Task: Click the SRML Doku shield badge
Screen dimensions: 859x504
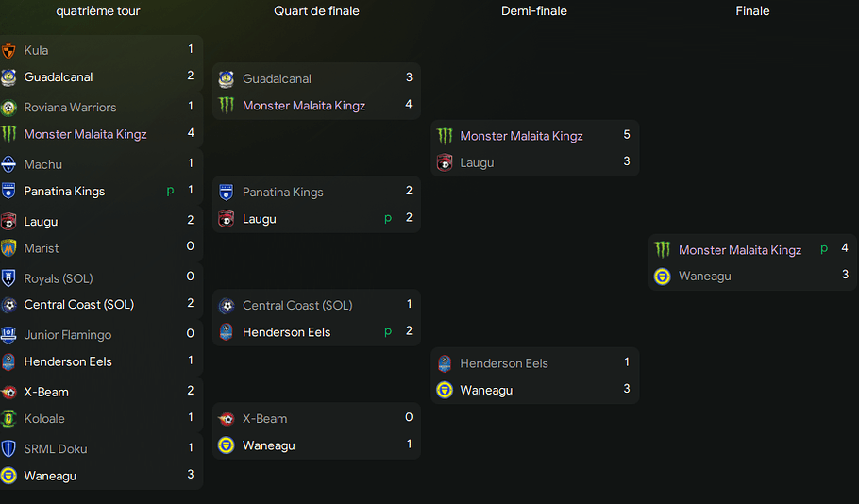Action: click(9, 449)
